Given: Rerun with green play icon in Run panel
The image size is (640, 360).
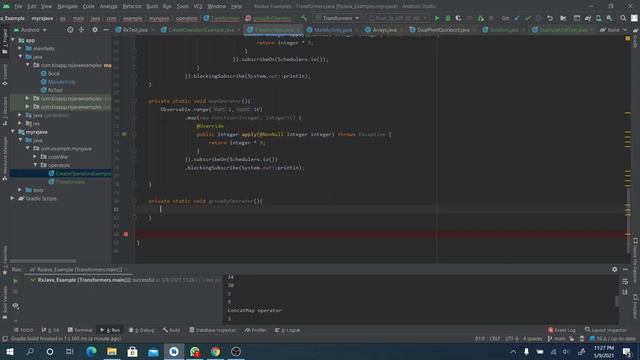Looking at the screenshot, I should [16, 281].
